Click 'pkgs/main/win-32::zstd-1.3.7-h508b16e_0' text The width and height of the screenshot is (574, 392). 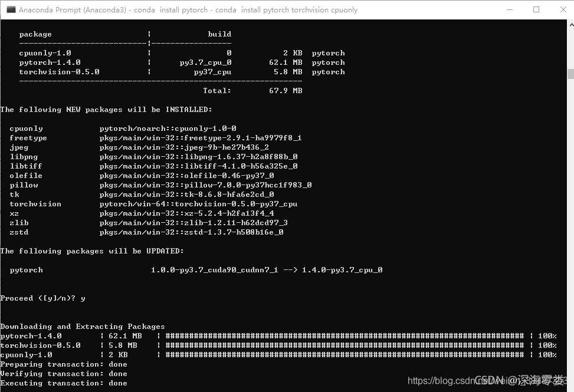click(192, 233)
